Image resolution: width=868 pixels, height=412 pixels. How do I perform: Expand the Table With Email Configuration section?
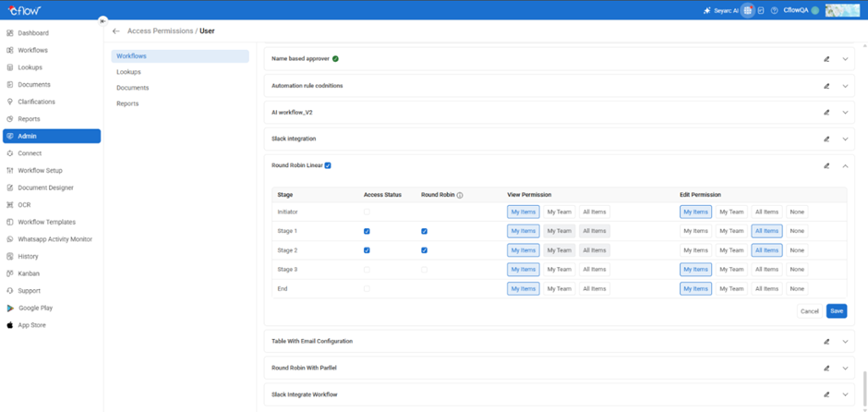point(845,342)
